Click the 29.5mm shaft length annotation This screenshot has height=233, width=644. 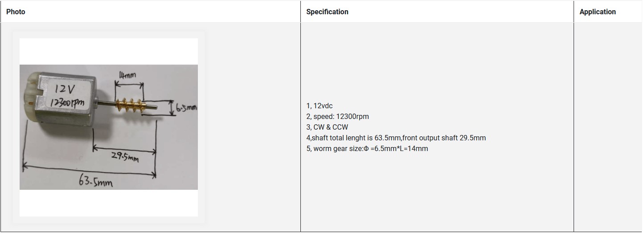pos(125,157)
